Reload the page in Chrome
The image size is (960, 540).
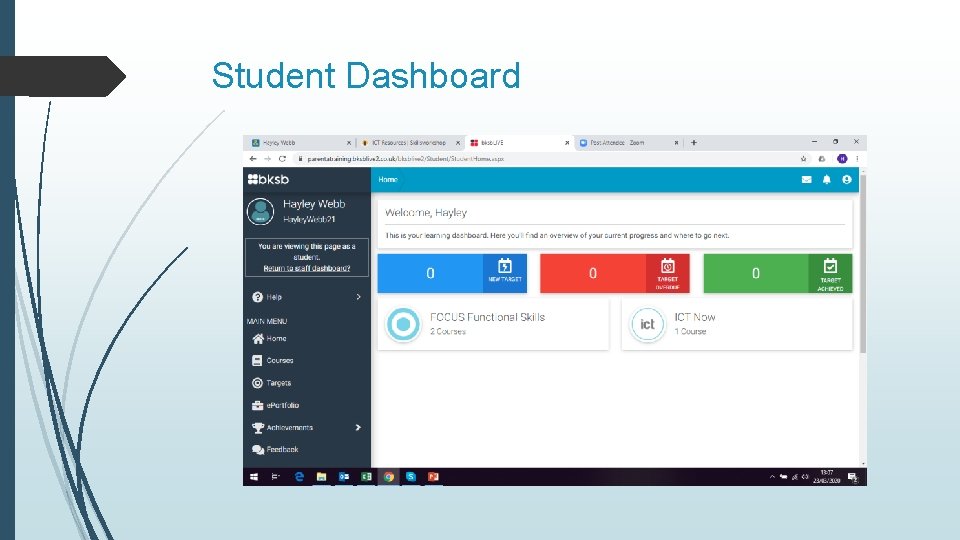(x=282, y=159)
